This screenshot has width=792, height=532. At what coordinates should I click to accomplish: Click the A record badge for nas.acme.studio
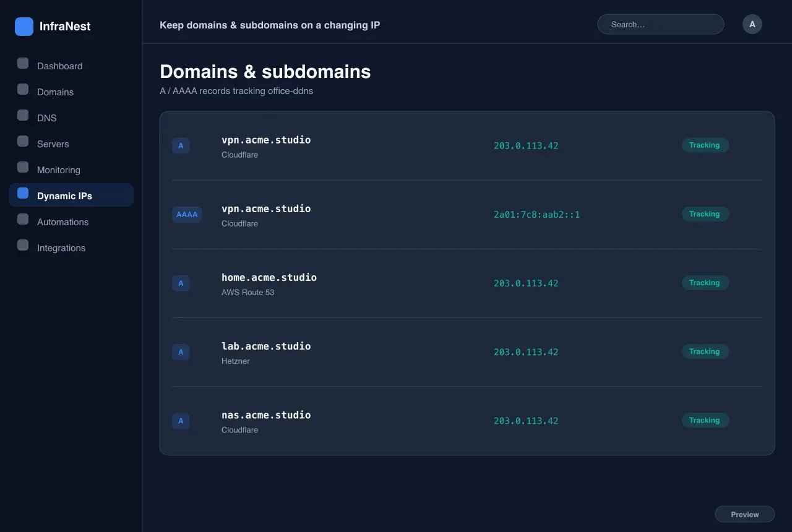(181, 421)
